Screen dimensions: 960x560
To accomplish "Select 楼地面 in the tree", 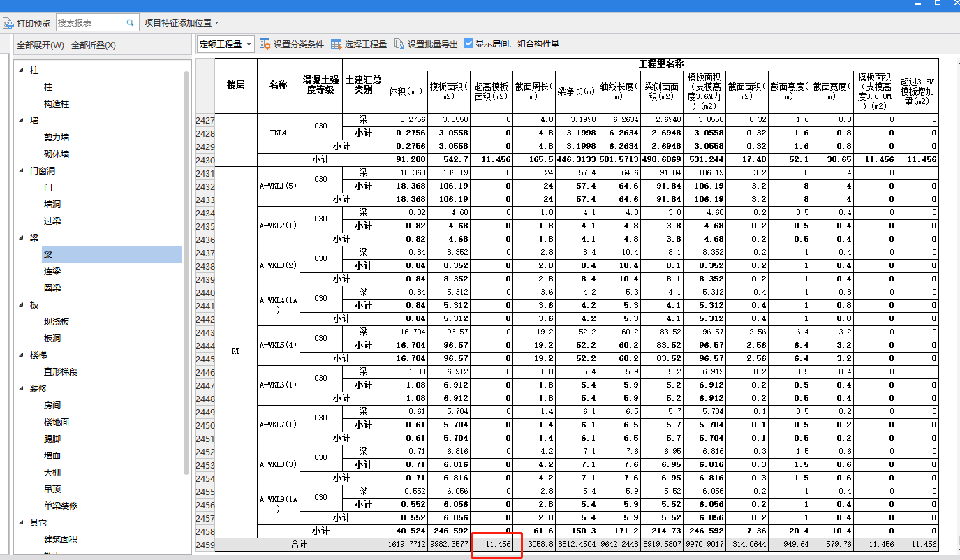I will (57, 422).
